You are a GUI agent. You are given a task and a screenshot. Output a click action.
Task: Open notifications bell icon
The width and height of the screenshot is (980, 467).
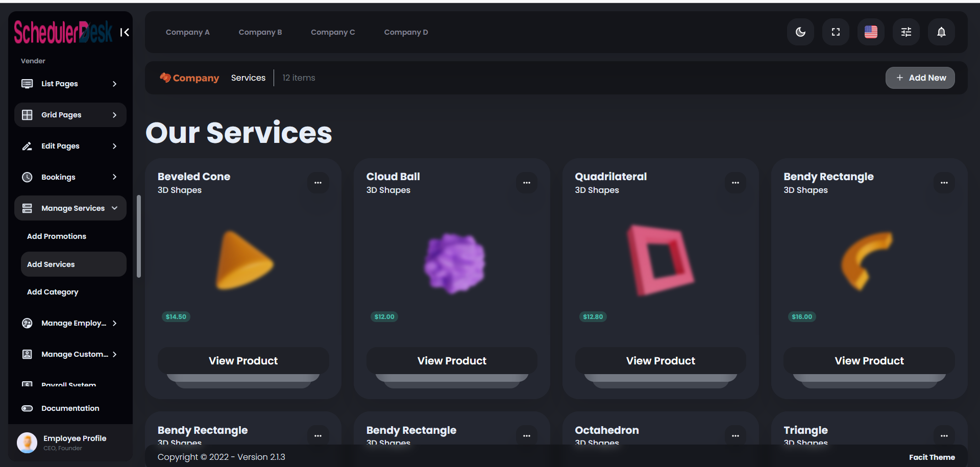[941, 32]
